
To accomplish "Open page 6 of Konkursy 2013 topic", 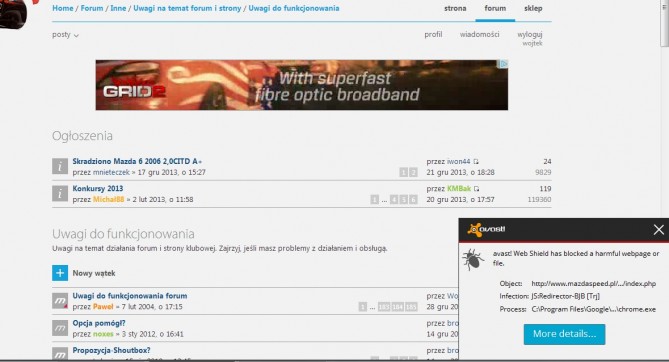I will coord(413,199).
